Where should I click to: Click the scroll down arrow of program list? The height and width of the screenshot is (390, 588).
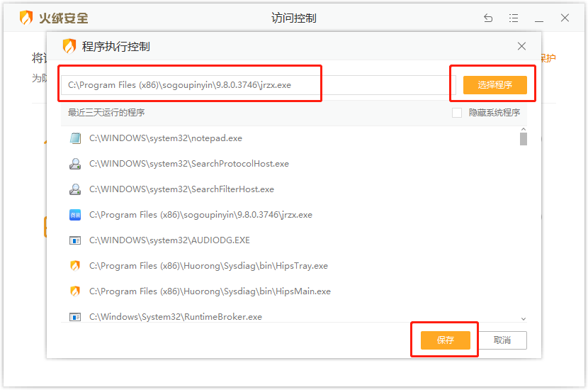coord(524,318)
